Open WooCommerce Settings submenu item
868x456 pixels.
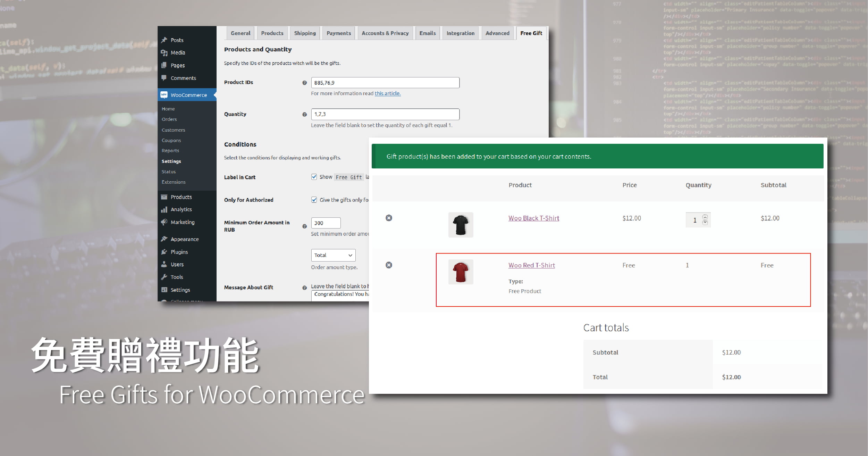171,161
